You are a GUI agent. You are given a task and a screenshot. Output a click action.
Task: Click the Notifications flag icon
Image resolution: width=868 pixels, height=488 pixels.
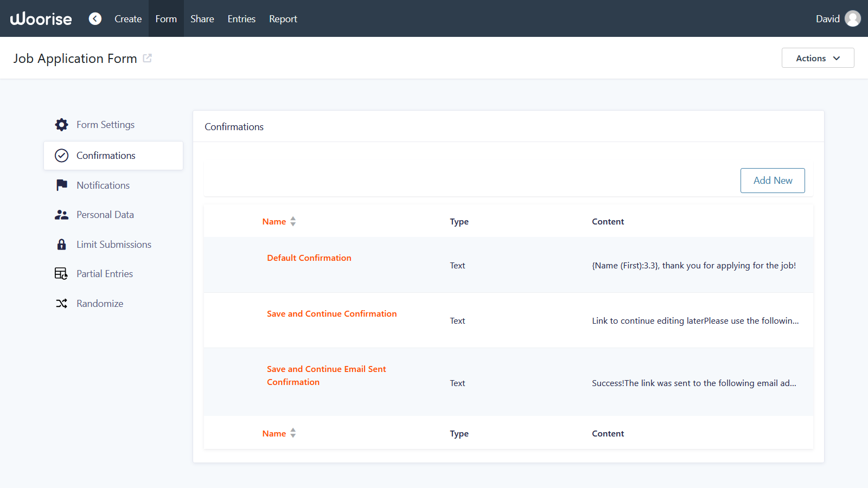61,185
